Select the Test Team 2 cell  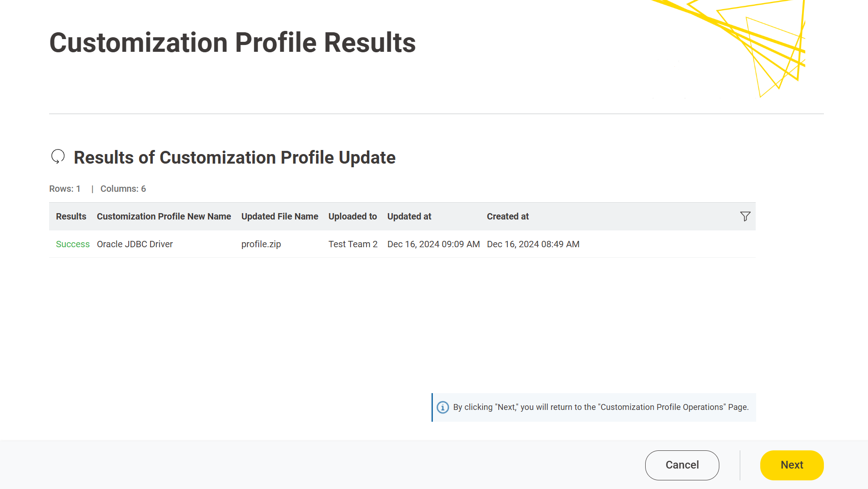353,244
